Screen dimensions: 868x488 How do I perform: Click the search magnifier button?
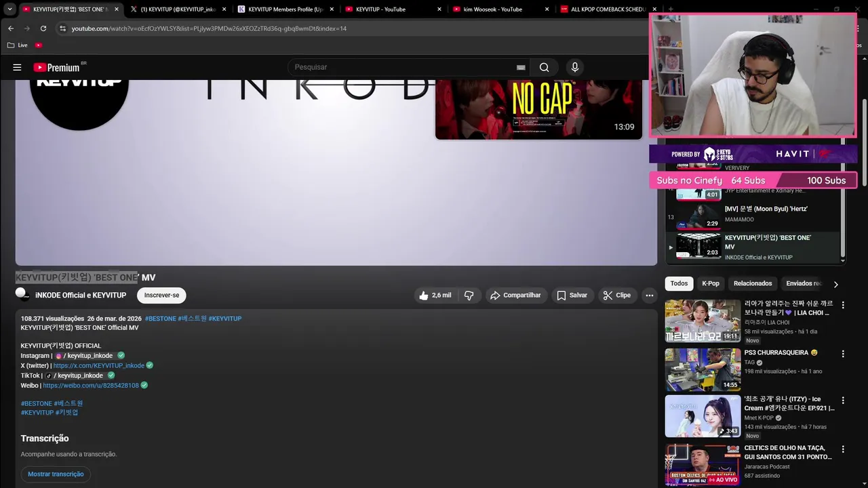(x=544, y=67)
